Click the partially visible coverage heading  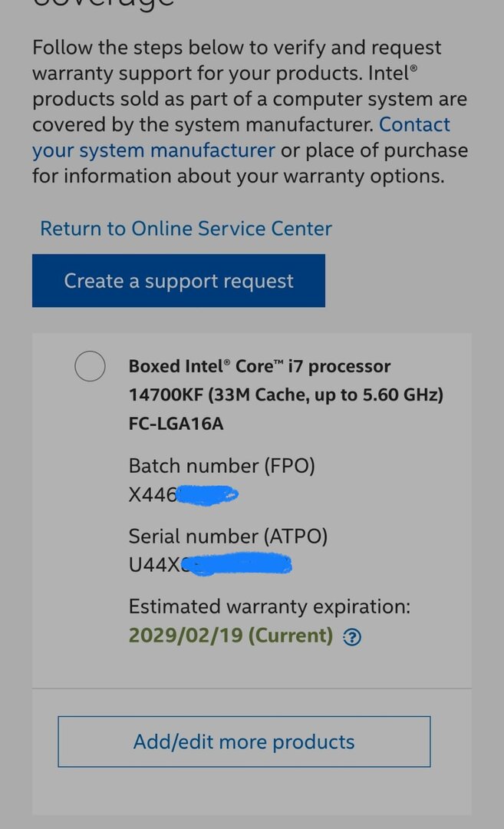tap(104, 4)
